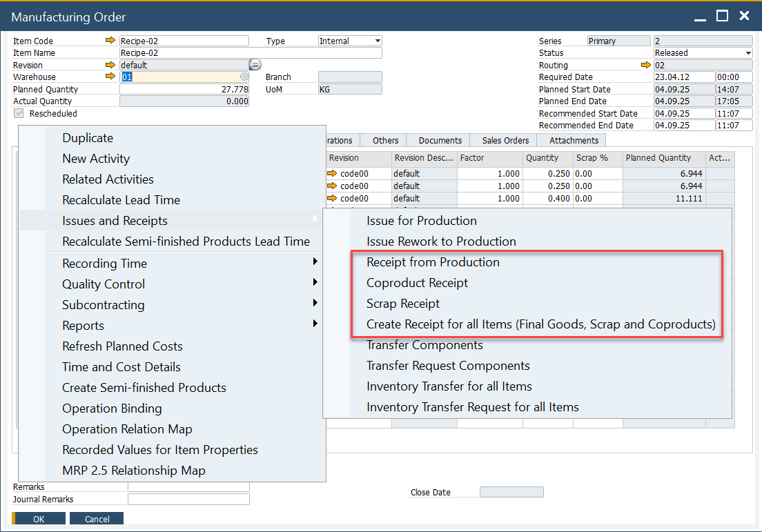Click the Item Code link arrow
The width and height of the screenshot is (762, 532).
[x=110, y=41]
